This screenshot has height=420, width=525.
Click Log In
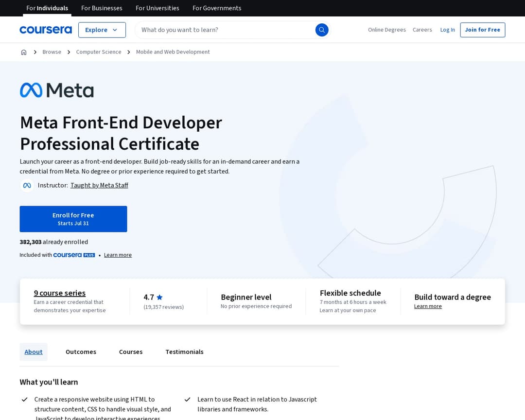447,30
